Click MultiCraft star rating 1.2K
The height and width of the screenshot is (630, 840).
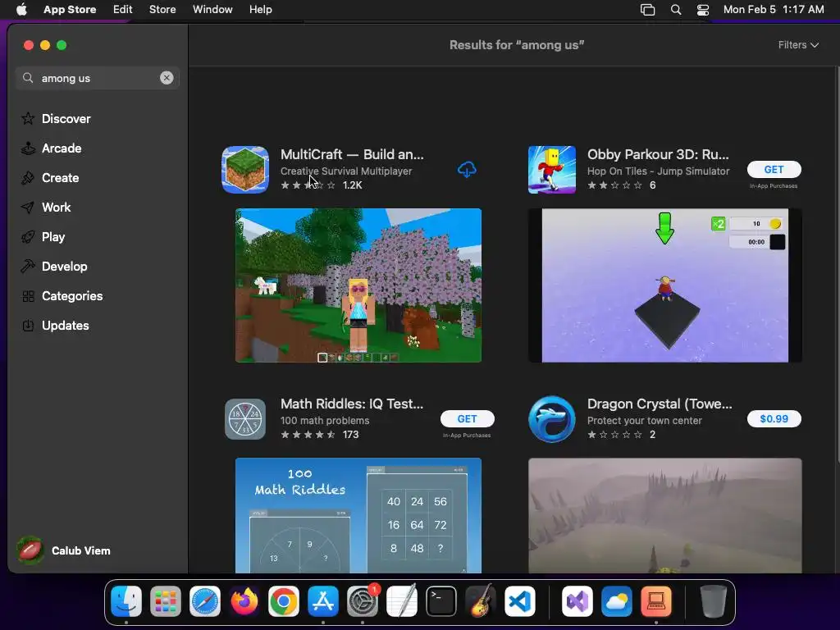pyautogui.click(x=322, y=185)
